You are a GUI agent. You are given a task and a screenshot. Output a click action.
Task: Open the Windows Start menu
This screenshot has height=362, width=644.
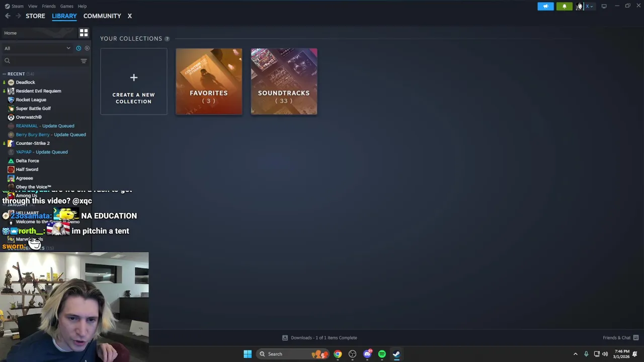(248, 354)
